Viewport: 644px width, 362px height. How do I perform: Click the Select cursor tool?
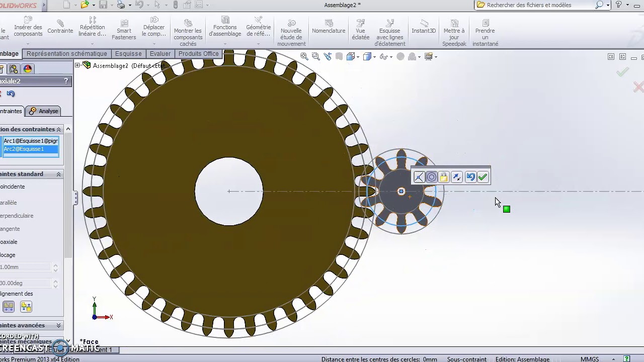(x=157, y=5)
